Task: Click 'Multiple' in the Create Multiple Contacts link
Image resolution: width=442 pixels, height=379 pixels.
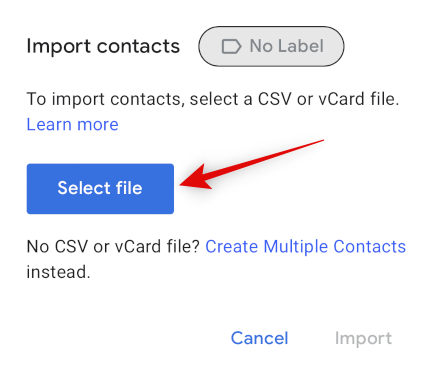Action: pos(296,247)
